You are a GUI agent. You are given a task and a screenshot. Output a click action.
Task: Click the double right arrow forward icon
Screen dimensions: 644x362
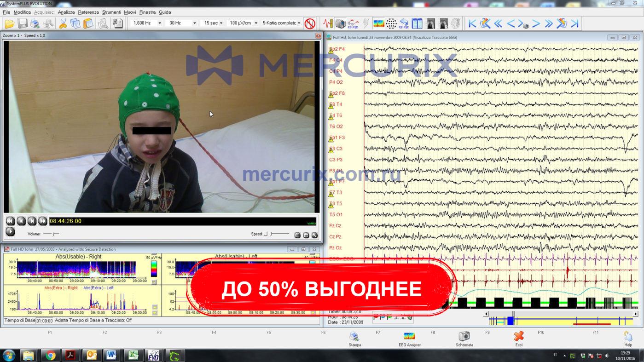coord(549,23)
